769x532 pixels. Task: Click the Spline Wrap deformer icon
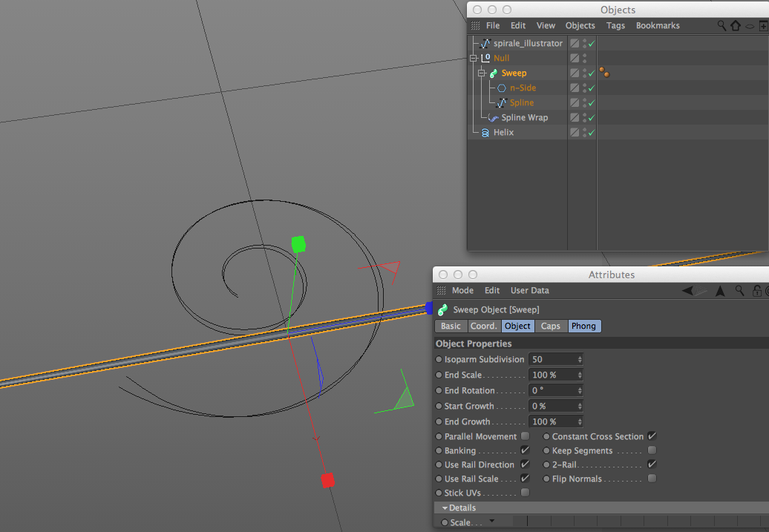[x=494, y=118]
